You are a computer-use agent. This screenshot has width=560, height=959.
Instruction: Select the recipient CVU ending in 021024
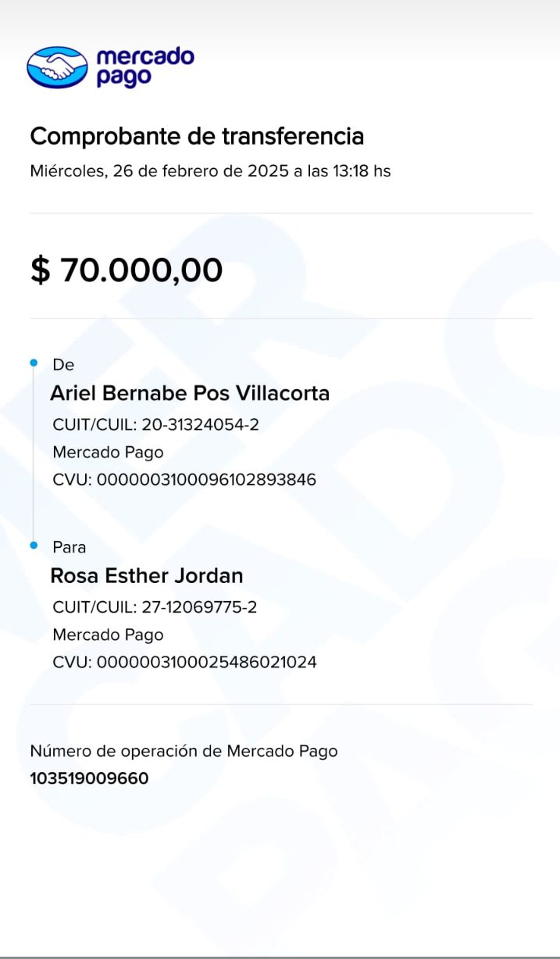(184, 662)
